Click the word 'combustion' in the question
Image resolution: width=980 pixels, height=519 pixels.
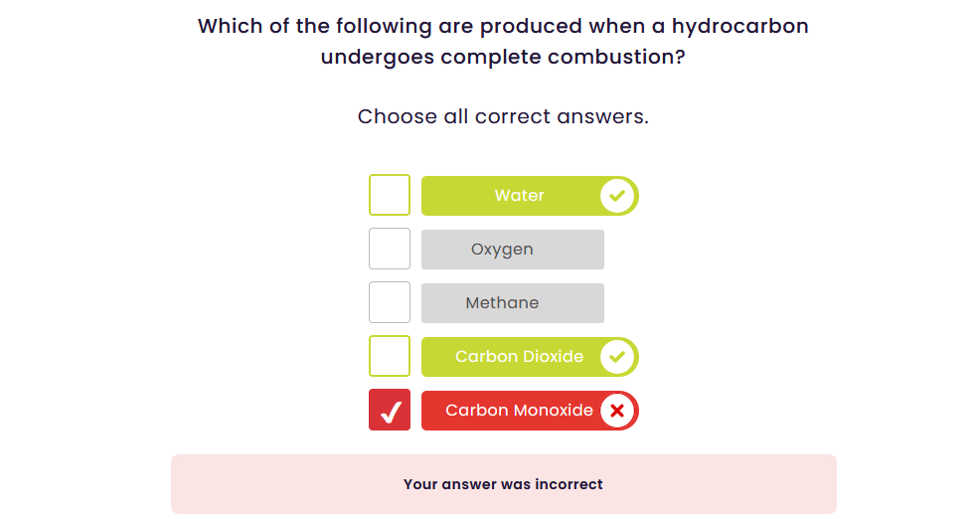click(617, 57)
